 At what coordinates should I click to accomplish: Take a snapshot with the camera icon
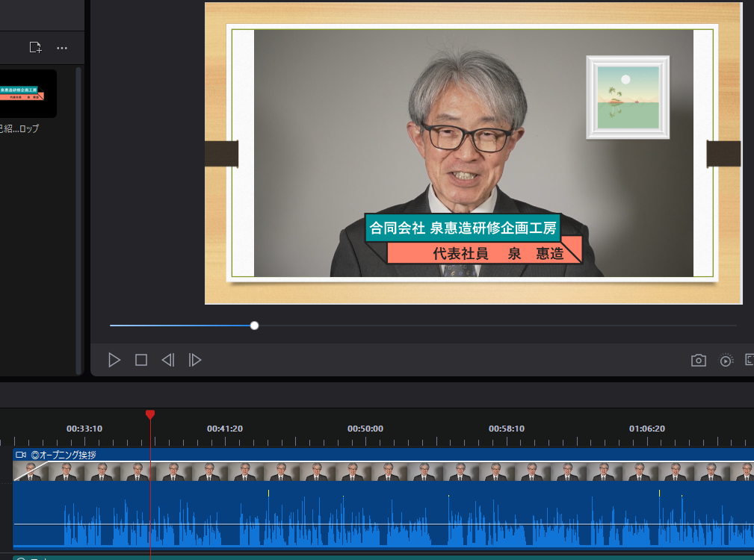698,361
